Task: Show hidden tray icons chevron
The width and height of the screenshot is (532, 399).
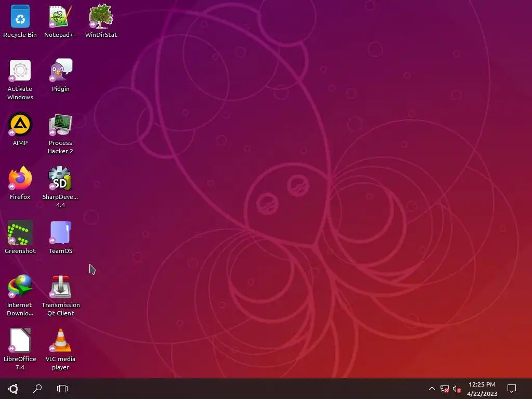Action: pos(432,389)
